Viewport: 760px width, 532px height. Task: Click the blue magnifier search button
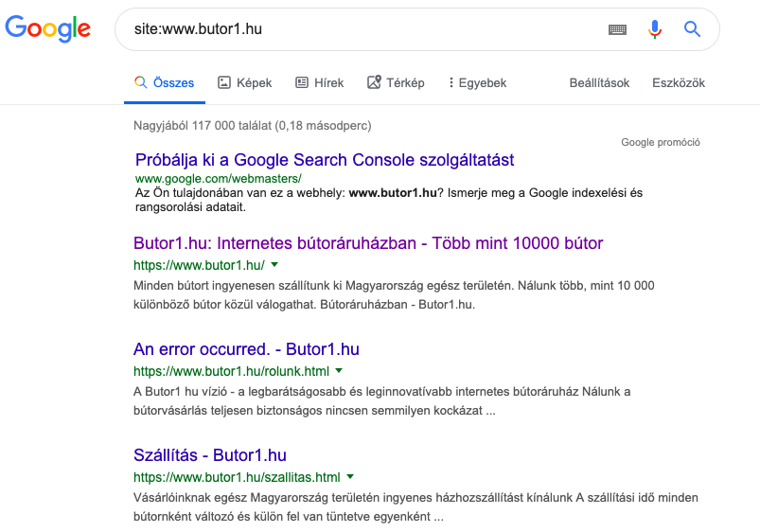click(x=692, y=29)
